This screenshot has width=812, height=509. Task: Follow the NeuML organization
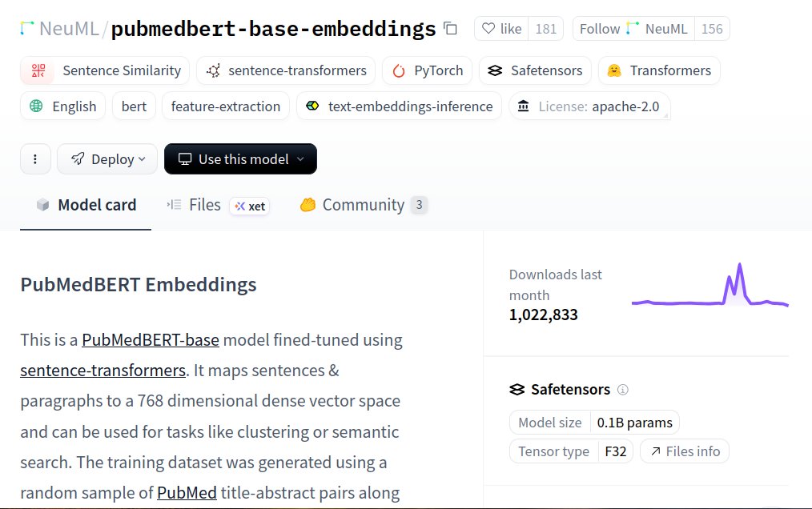(633, 29)
